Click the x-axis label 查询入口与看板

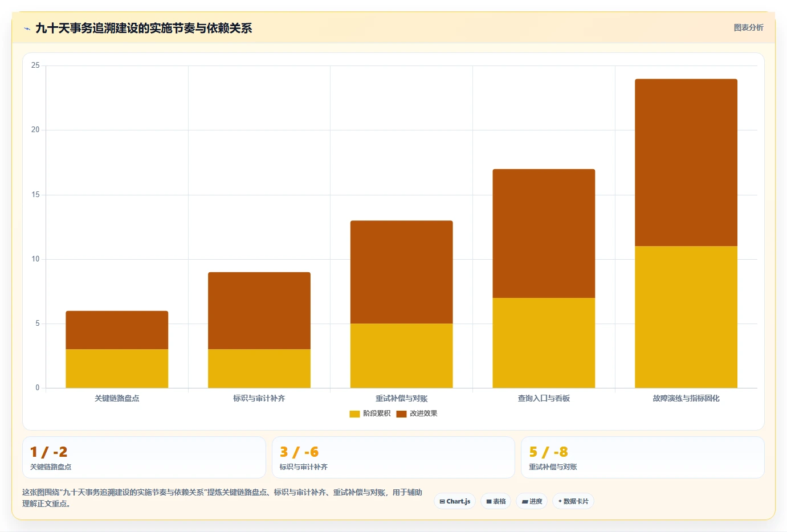click(x=544, y=398)
